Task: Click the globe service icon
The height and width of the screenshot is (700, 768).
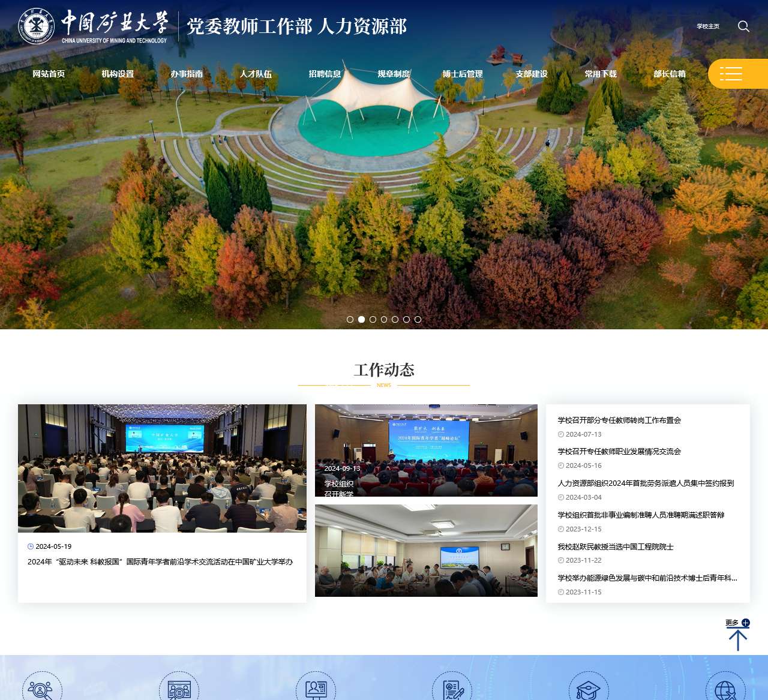Action: pos(727,690)
